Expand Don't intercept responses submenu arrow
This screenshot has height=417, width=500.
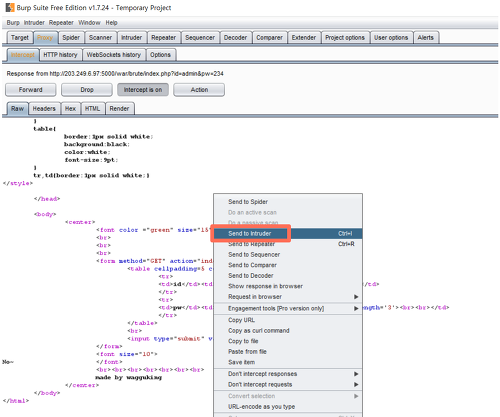[356, 374]
